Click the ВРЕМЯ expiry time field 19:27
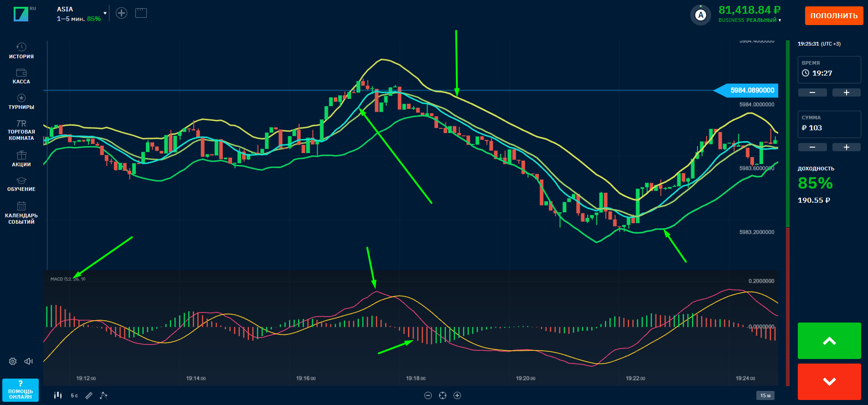 click(x=829, y=70)
